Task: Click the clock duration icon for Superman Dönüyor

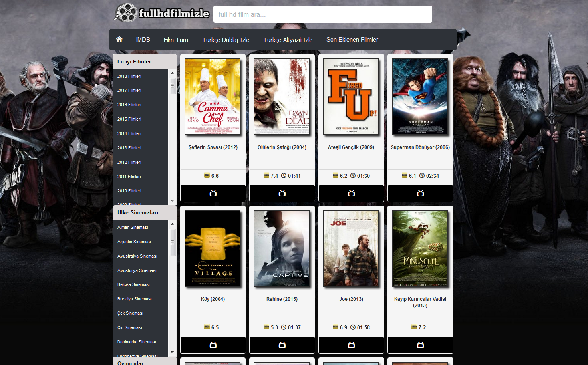Action: pyautogui.click(x=422, y=175)
